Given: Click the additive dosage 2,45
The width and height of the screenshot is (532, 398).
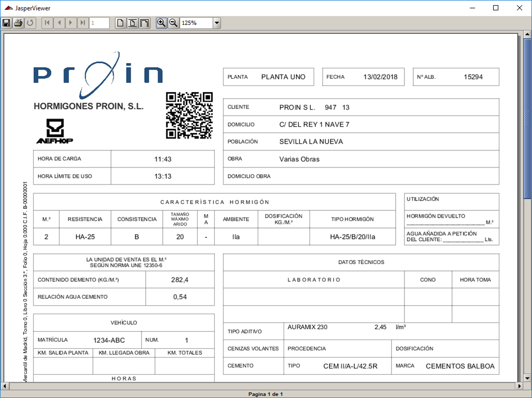Looking at the screenshot, I should point(380,327).
